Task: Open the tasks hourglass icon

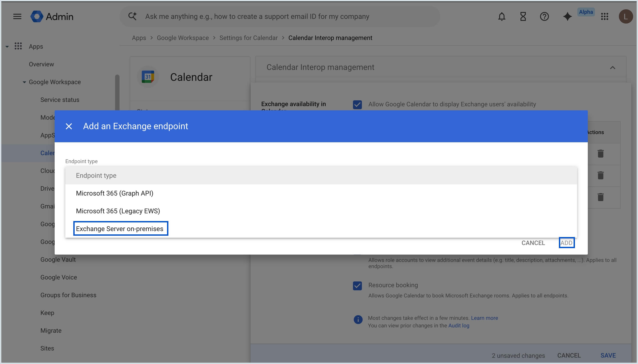Action: (x=523, y=16)
